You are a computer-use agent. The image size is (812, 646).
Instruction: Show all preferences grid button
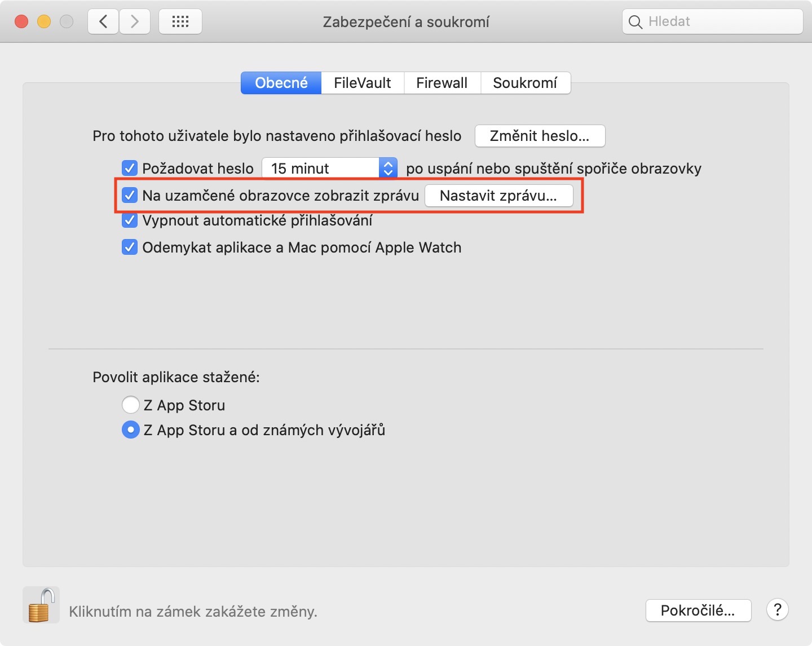tap(180, 21)
